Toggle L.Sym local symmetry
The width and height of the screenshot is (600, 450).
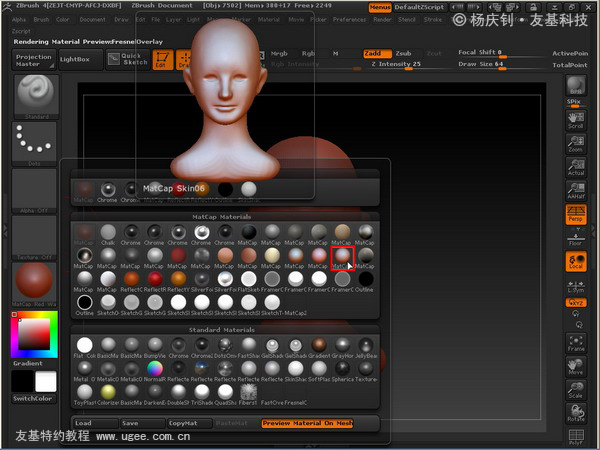coord(576,287)
